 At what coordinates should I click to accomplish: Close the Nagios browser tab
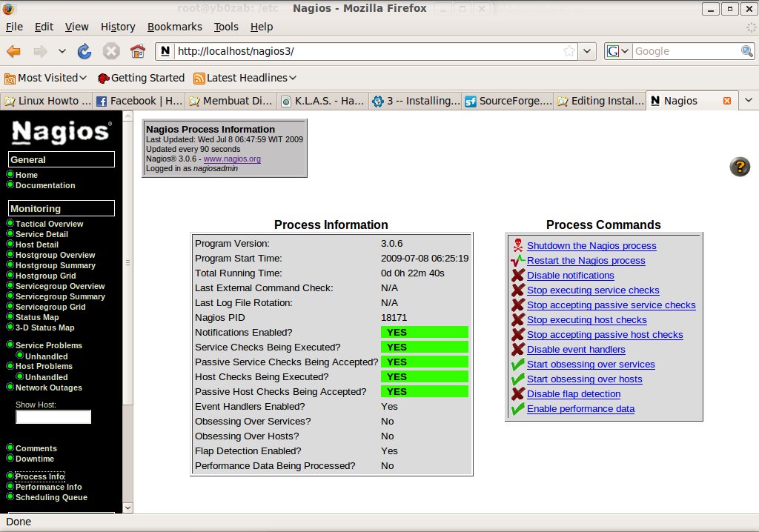(726, 101)
